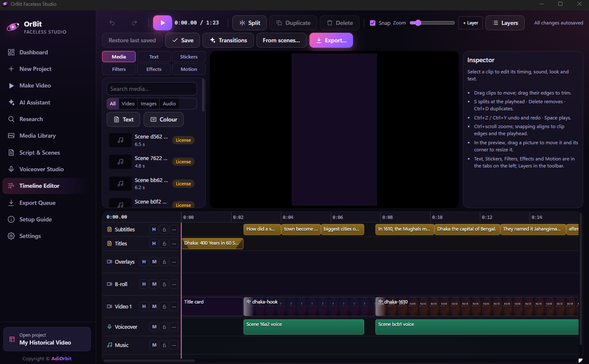The image size is (589, 364).
Task: Switch to the Stickers tab
Action: (189, 57)
